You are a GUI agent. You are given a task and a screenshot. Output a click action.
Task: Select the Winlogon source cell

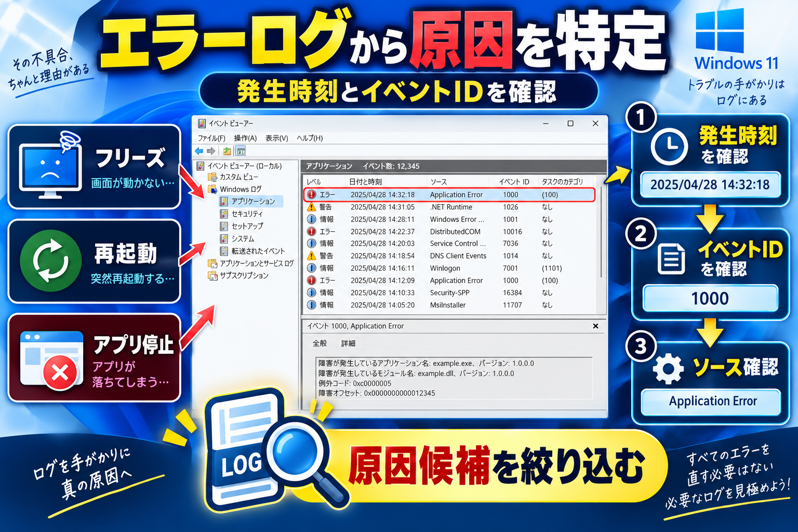click(x=445, y=268)
